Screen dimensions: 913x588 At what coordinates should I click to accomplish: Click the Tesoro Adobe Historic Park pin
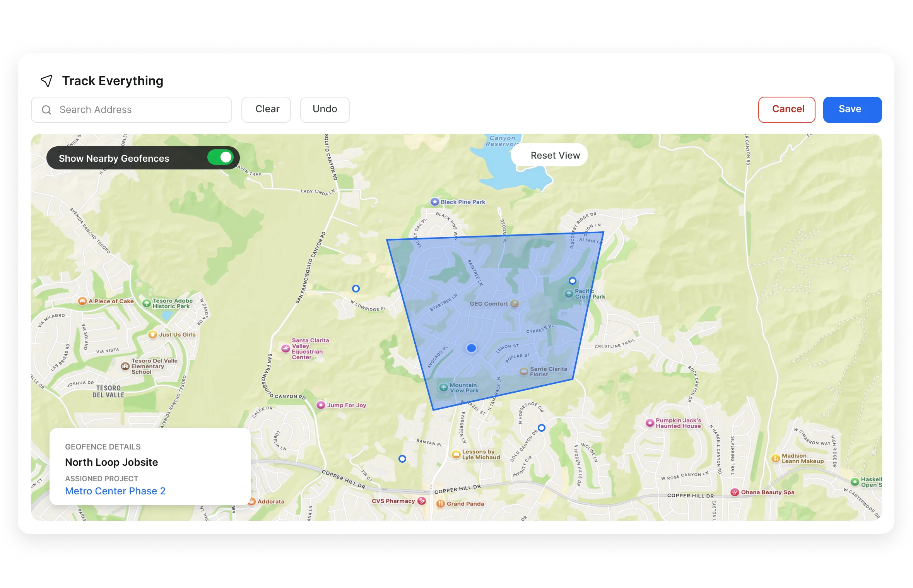pyautogui.click(x=147, y=303)
